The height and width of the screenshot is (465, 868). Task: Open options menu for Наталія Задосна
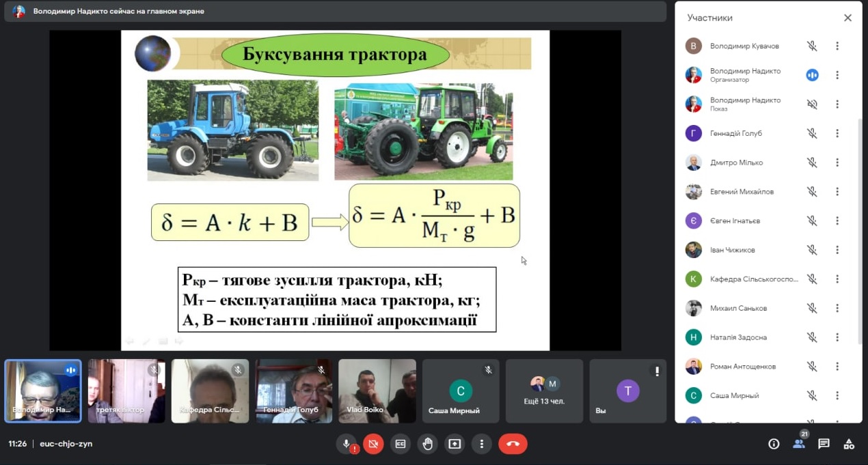[x=837, y=337]
